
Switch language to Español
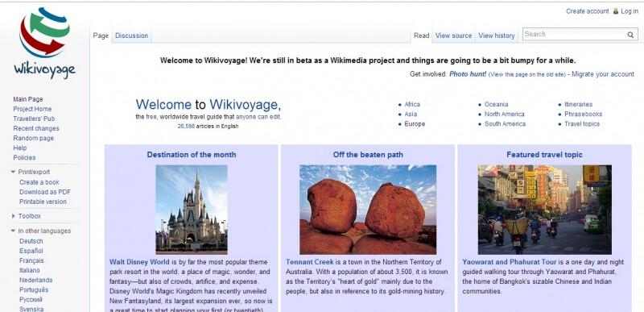[x=31, y=251]
